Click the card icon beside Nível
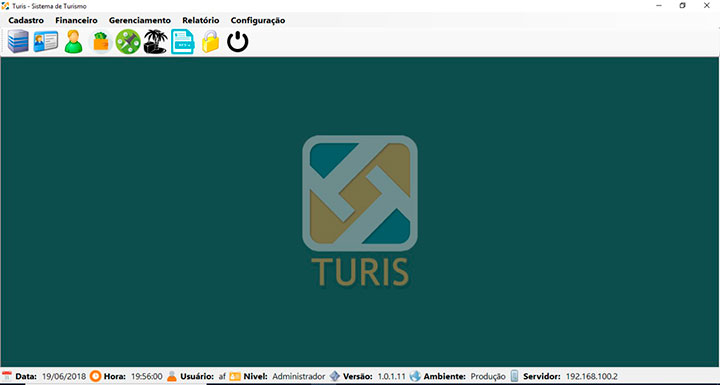This screenshot has width=720, height=385. point(235,376)
